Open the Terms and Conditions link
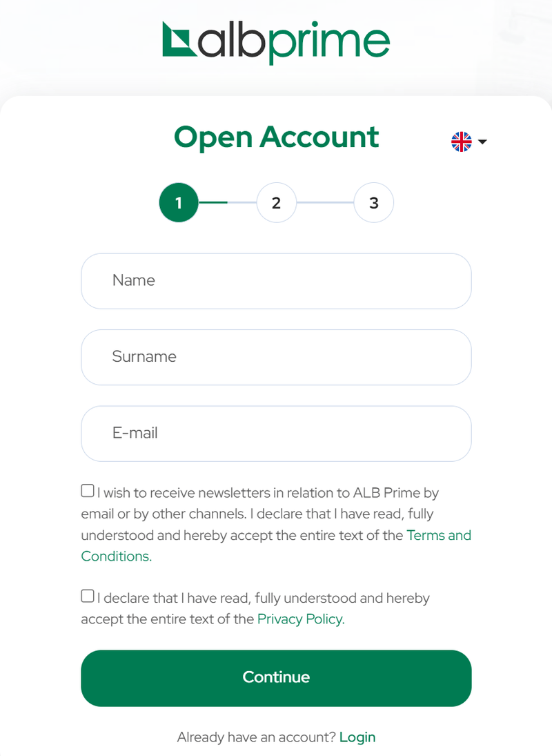Image resolution: width=552 pixels, height=756 pixels. coord(276,546)
